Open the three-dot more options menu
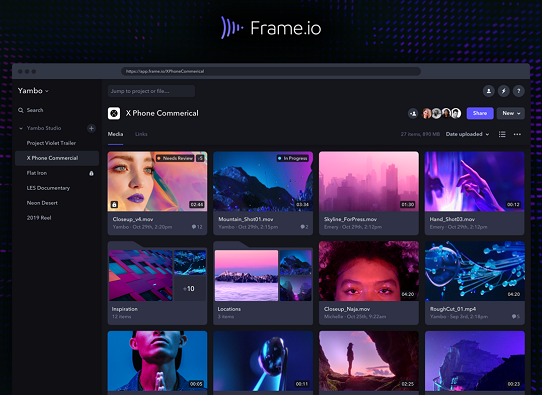The width and height of the screenshot is (542, 395). click(517, 134)
